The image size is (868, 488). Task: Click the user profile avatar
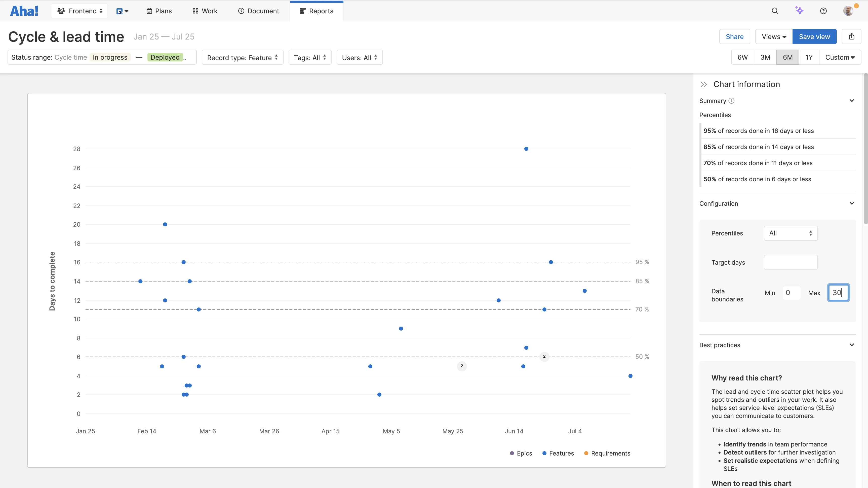[848, 11]
